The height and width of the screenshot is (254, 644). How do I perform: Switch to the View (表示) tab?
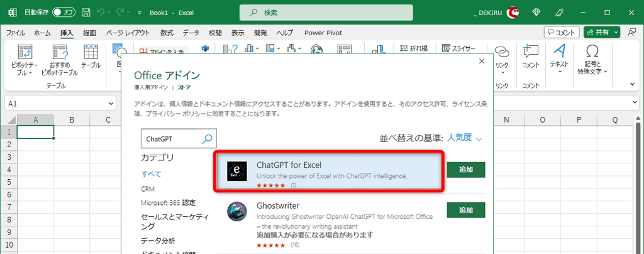pos(237,33)
